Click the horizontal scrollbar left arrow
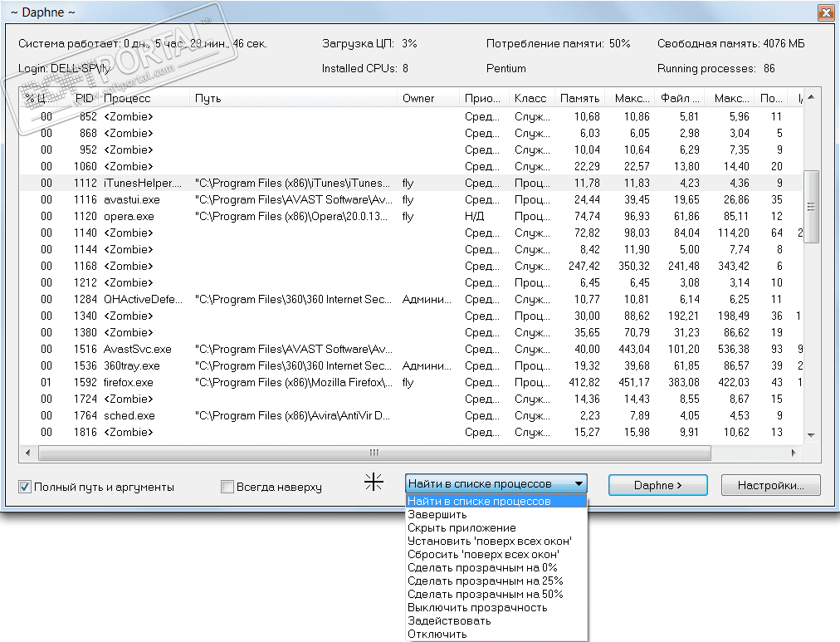840x642 pixels. [28, 453]
